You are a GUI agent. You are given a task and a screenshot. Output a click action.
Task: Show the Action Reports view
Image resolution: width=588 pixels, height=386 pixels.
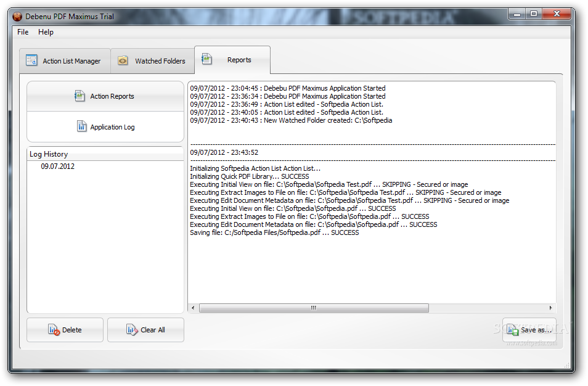pyautogui.click(x=105, y=96)
